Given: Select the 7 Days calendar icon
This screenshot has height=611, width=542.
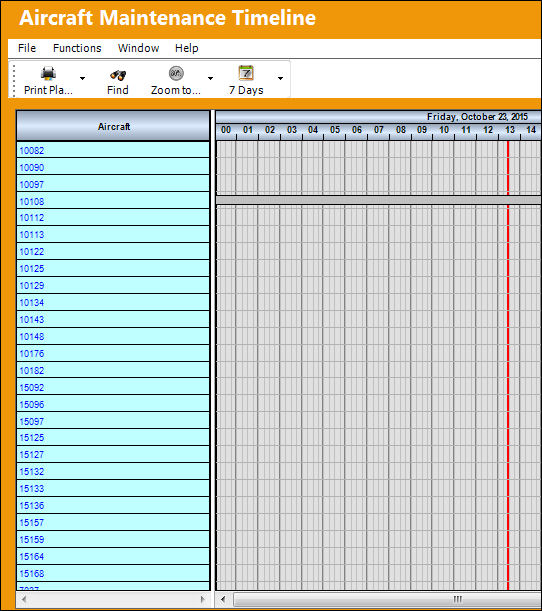Looking at the screenshot, I should 246,73.
